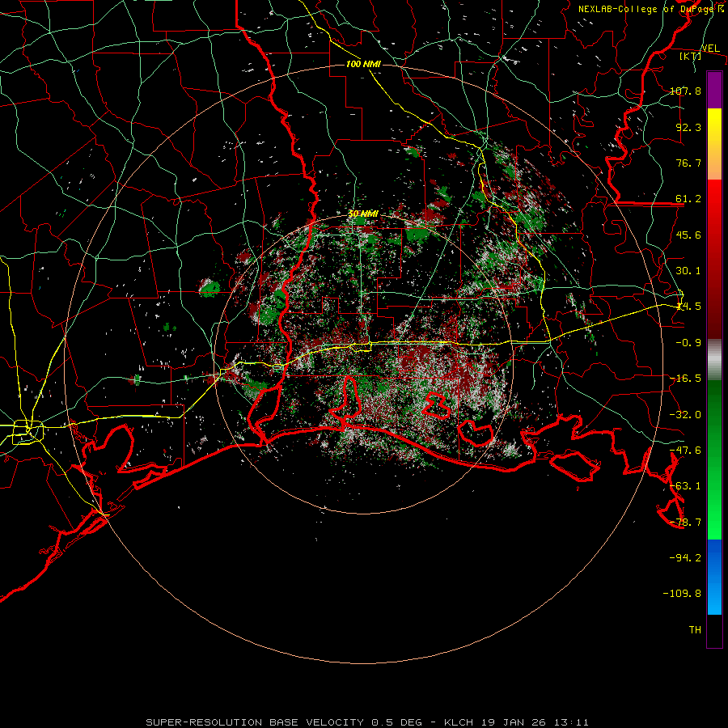Click the 100 NMI range ring label
Screen dimensions: 728x728
tap(363, 64)
